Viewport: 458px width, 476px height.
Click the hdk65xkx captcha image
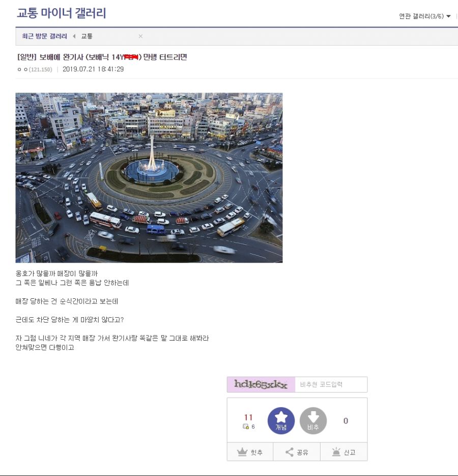pyautogui.click(x=261, y=384)
